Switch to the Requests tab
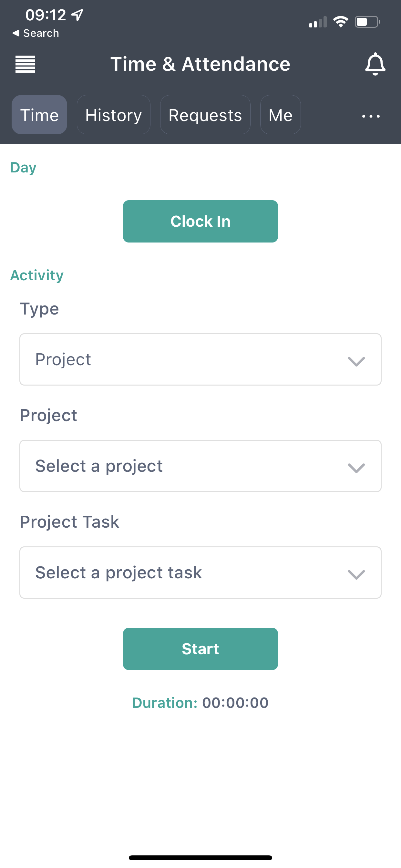This screenshot has width=401, height=868. (x=205, y=115)
